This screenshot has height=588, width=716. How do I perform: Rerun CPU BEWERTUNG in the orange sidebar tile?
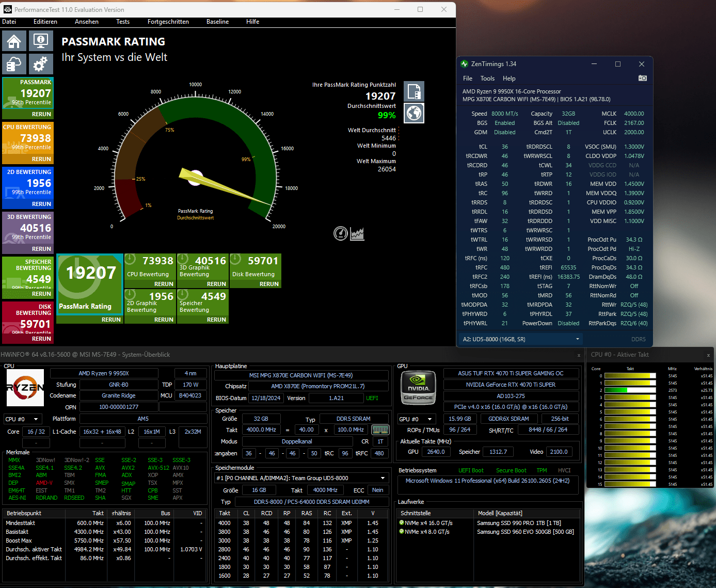(x=41, y=159)
